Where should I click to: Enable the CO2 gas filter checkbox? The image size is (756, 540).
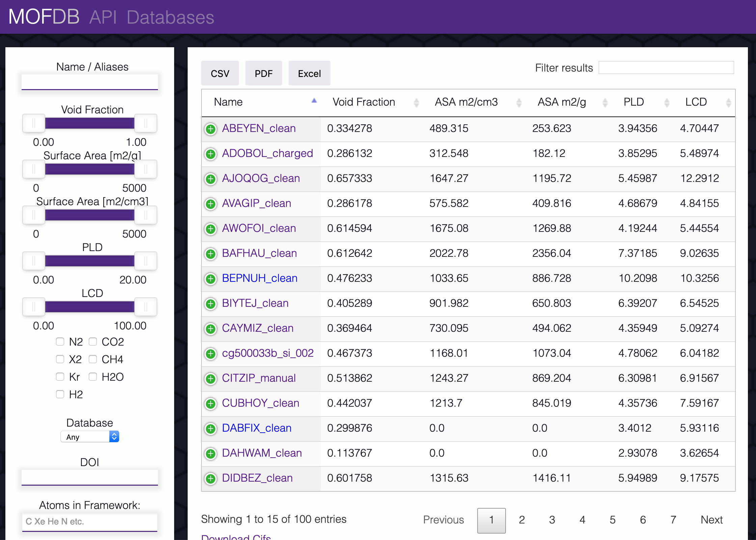pyautogui.click(x=93, y=342)
